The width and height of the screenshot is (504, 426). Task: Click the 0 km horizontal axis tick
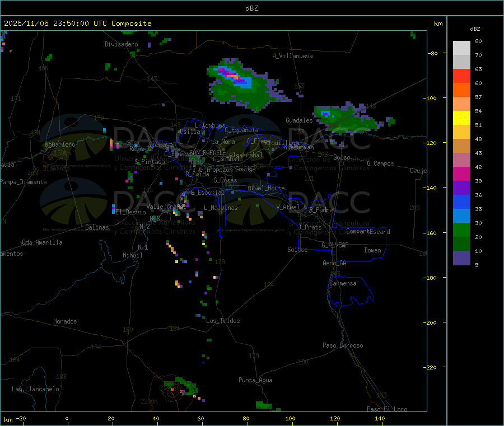[67, 419]
